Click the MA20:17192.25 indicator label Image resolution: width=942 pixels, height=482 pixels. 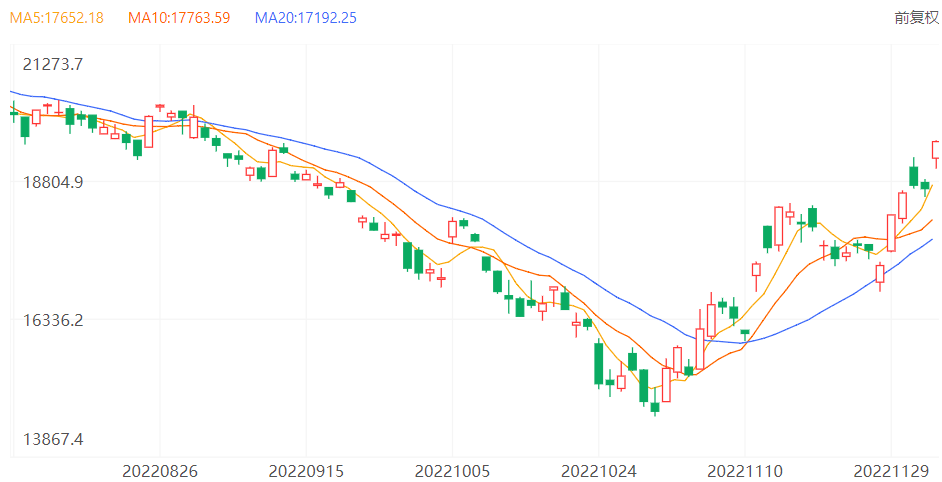[x=306, y=17]
